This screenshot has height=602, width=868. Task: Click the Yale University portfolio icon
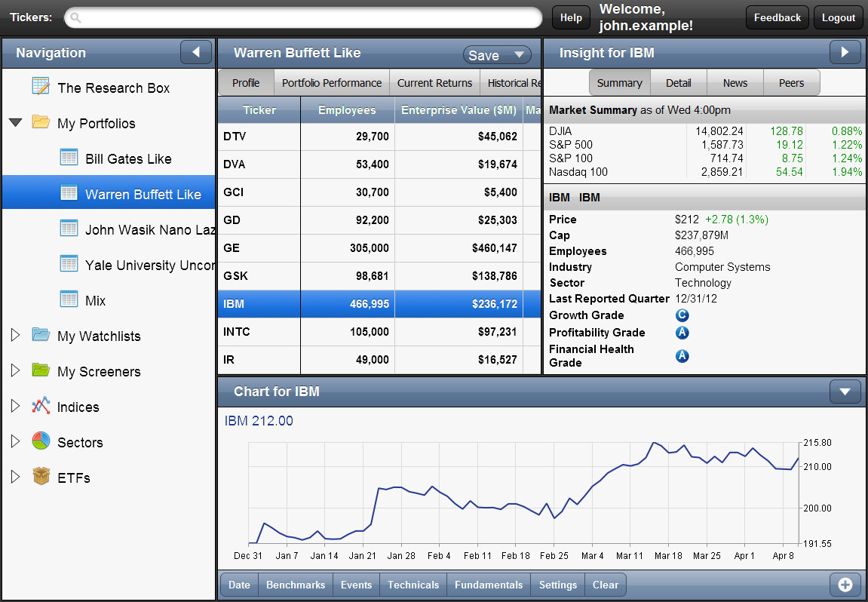click(69, 263)
